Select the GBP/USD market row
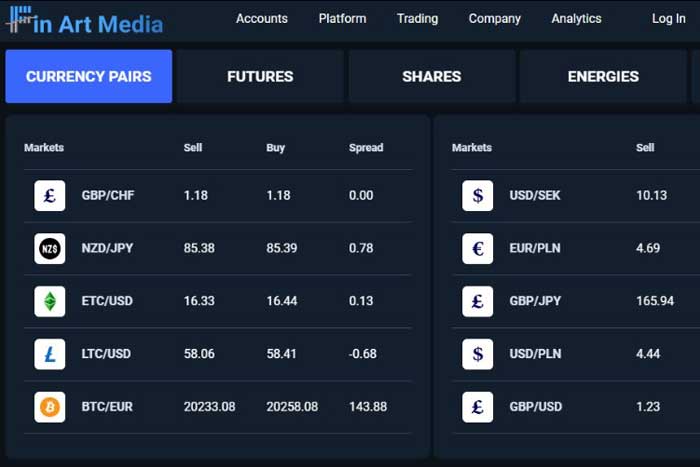The height and width of the screenshot is (467, 700). coord(535,407)
